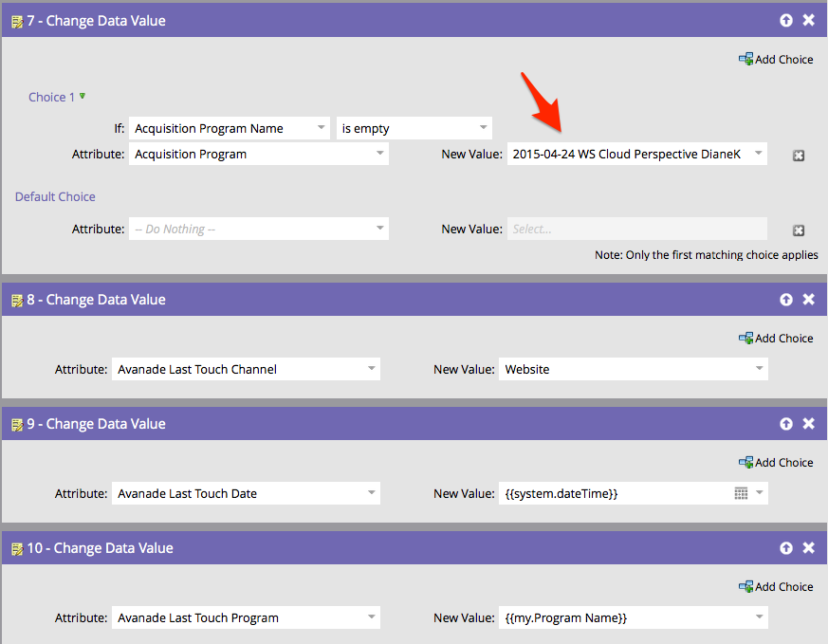Click the step 8 note icon
Viewport: 828px width, 644px height.
coord(16,300)
